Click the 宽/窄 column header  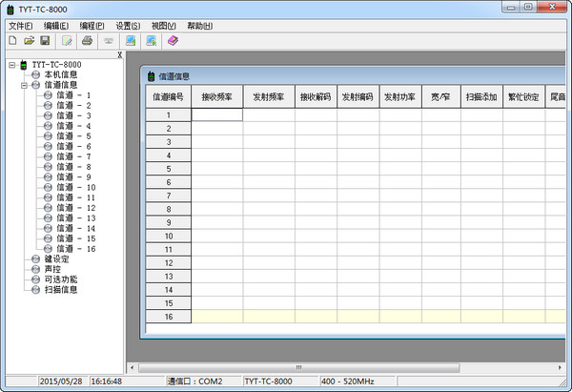click(x=441, y=96)
